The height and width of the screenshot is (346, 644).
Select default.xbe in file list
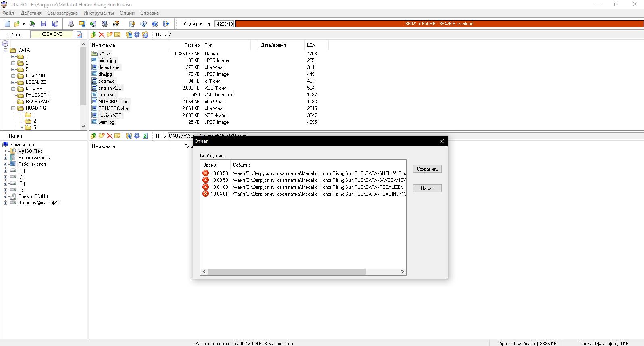pyautogui.click(x=109, y=67)
